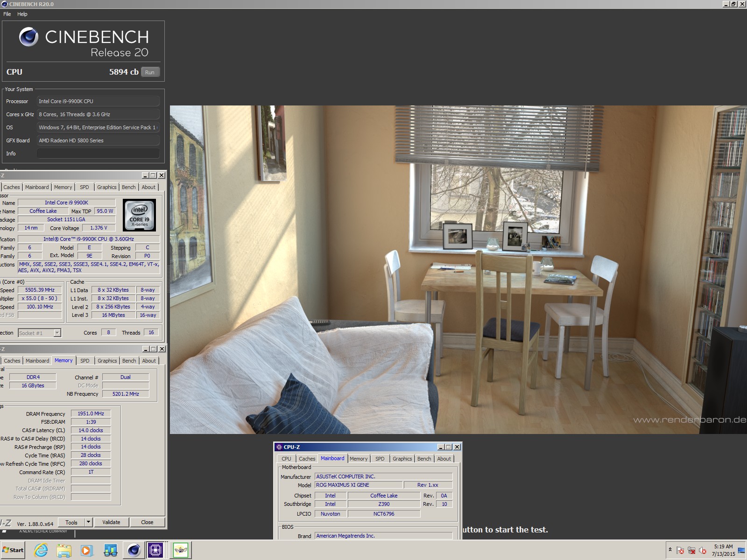Image resolution: width=747 pixels, height=560 pixels.
Task: Open About tab in the i9 9900K CPU-Z window
Action: coord(148,187)
